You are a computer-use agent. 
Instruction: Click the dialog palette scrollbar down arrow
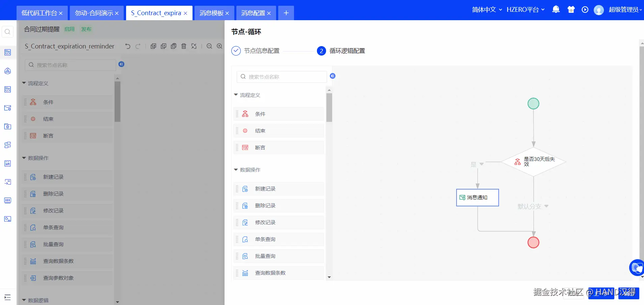[329, 277]
